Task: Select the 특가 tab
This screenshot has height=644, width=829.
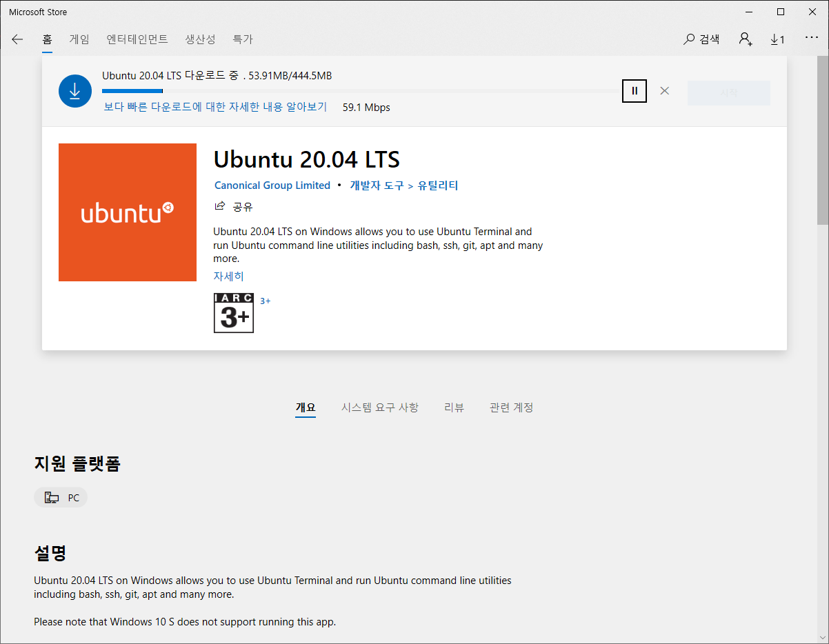Action: 243,39
